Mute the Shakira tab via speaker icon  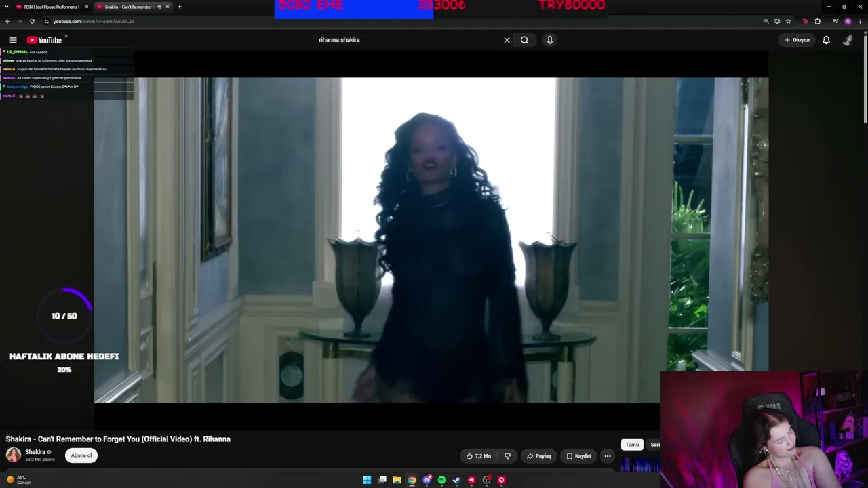pyautogui.click(x=159, y=7)
